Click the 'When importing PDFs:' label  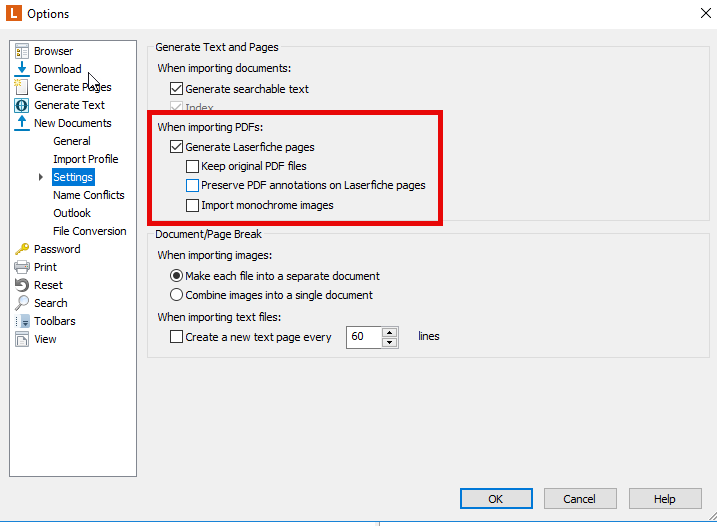click(210, 127)
